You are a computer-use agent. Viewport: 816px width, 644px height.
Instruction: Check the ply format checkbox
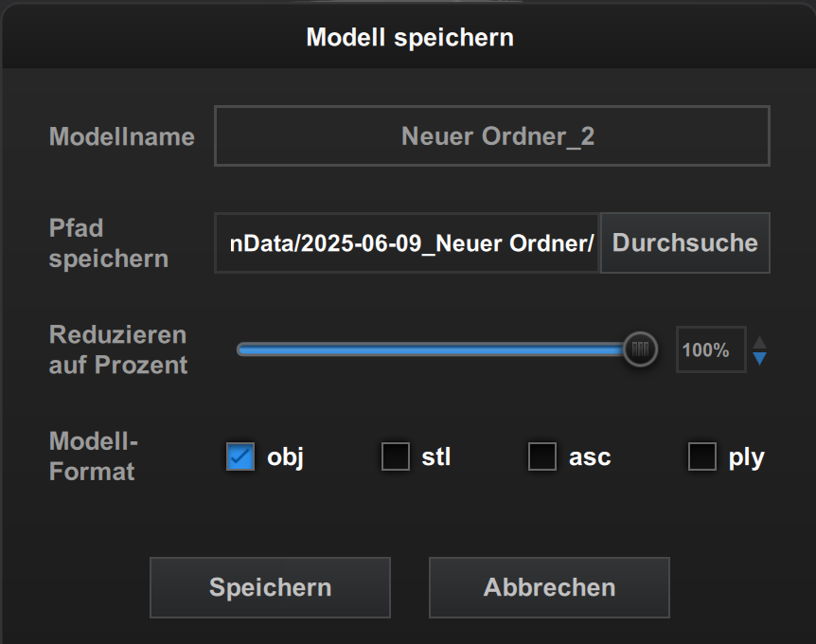(x=701, y=457)
